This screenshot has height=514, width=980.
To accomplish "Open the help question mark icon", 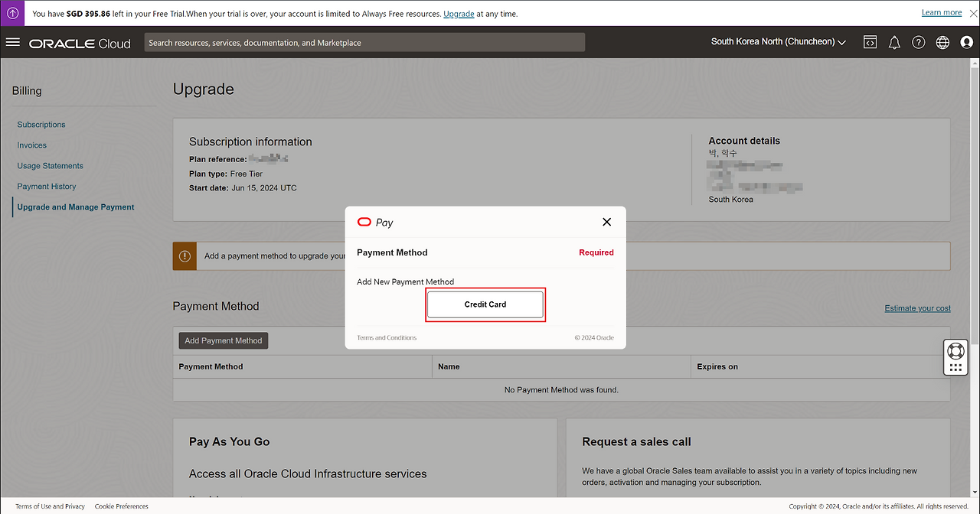I will click(x=919, y=43).
